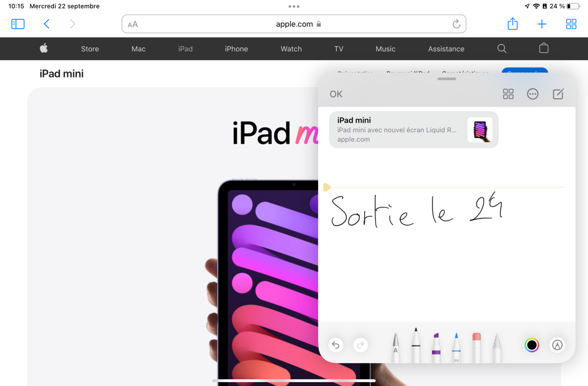This screenshot has height=386, width=588.
Task: Click the iPad mini page title
Action: tap(62, 73)
